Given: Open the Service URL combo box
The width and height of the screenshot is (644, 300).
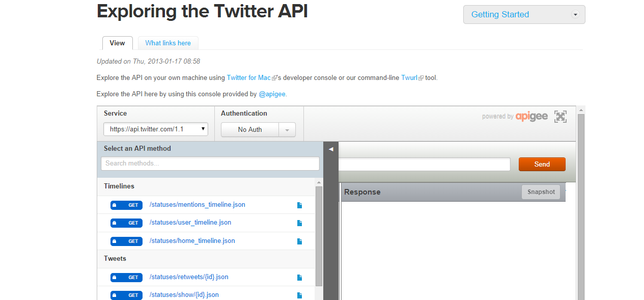Looking at the screenshot, I should tap(156, 129).
